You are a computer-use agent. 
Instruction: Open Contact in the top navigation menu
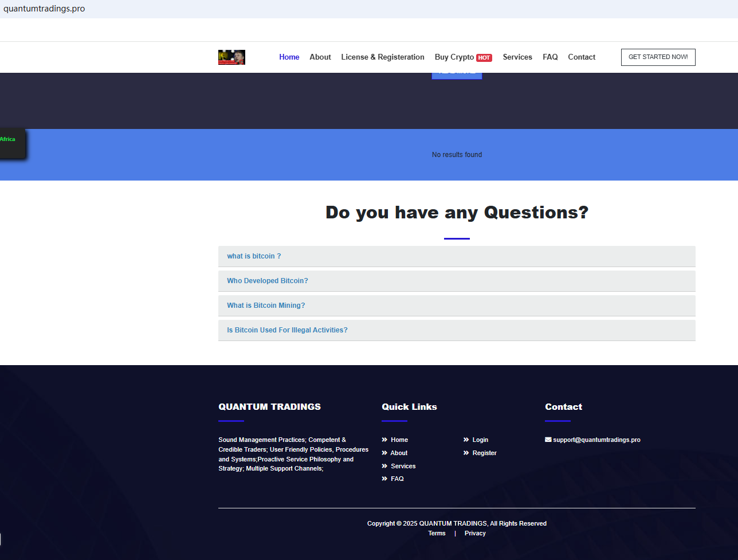point(582,57)
